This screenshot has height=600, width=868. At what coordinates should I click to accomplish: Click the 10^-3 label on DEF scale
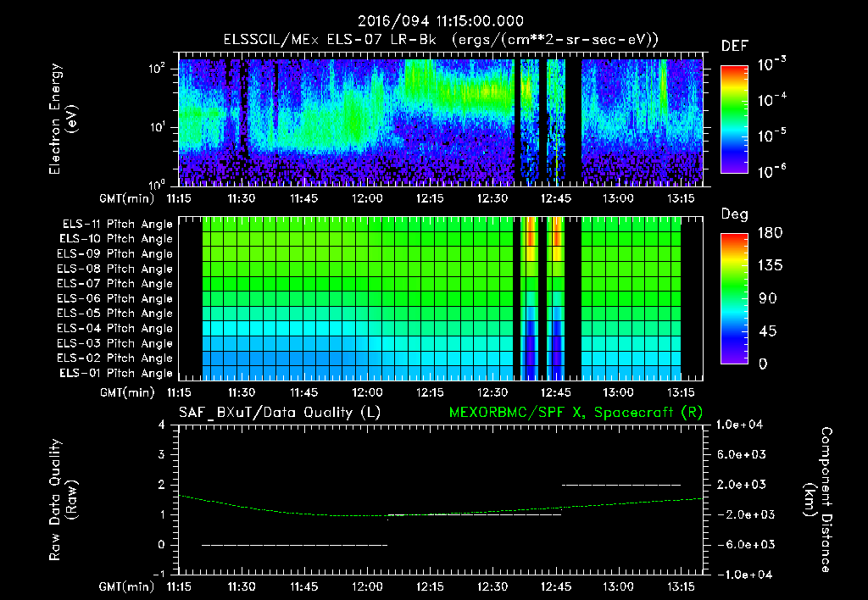pos(771,64)
